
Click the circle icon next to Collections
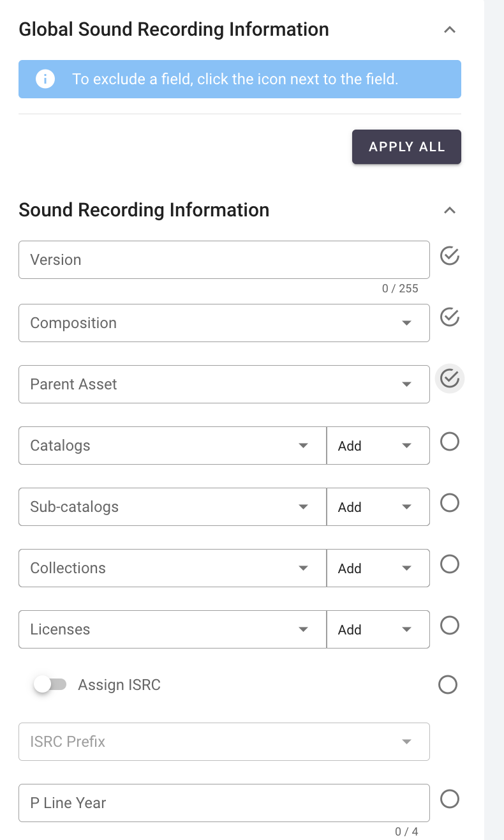(x=450, y=564)
